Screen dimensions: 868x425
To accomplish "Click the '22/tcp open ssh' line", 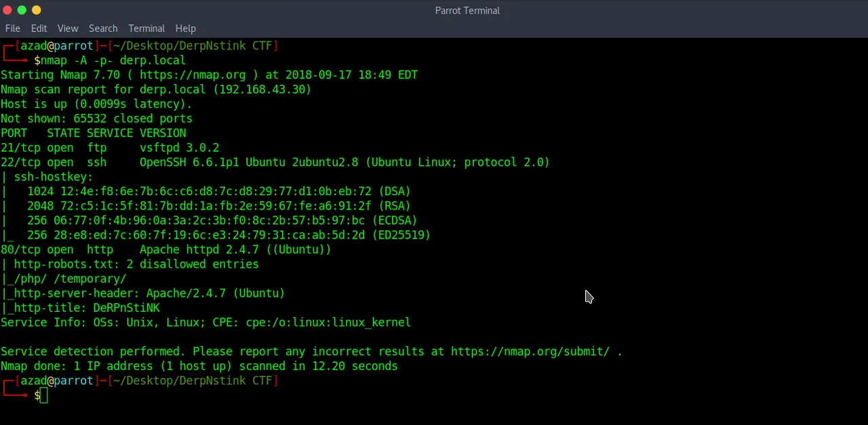I will click(x=275, y=162).
